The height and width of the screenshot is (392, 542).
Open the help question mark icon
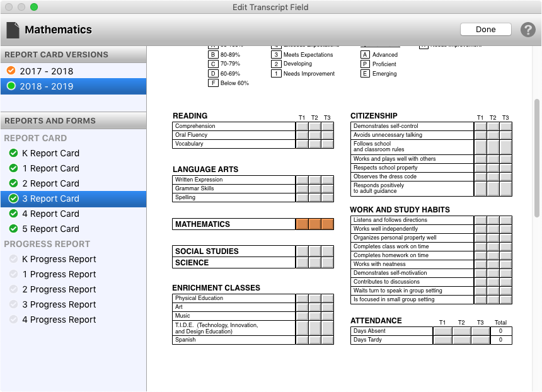(528, 29)
